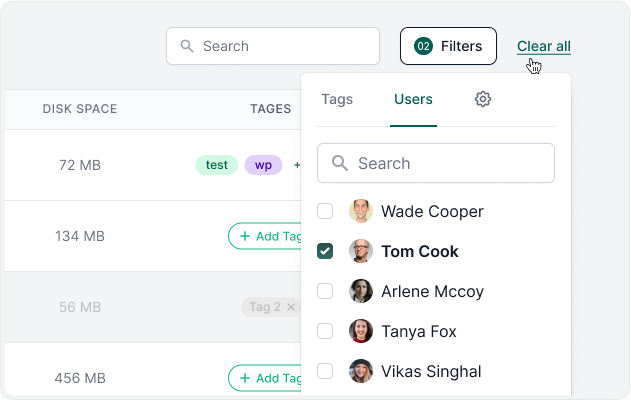Check the Wade Cooper checkbox
631x400 pixels.
(x=325, y=212)
